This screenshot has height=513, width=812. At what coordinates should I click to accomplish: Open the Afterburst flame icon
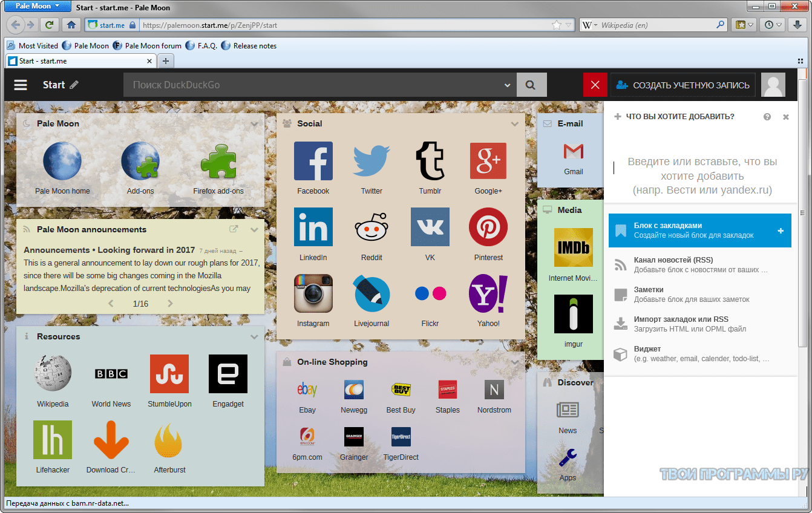point(169,440)
